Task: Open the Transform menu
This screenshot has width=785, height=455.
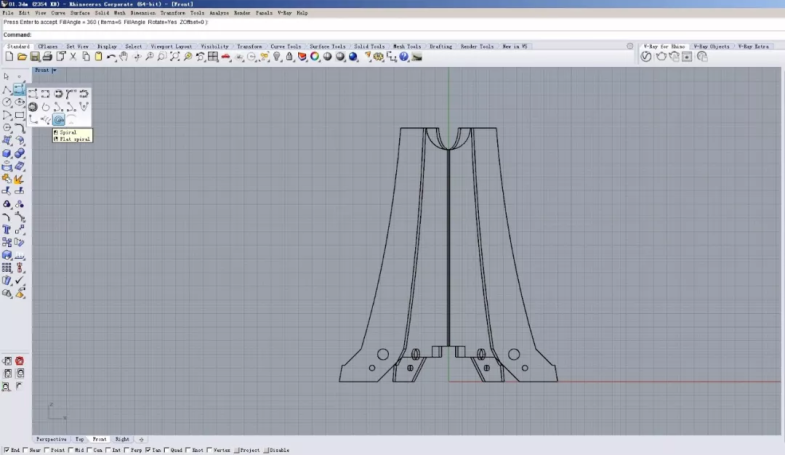Action: (173, 13)
